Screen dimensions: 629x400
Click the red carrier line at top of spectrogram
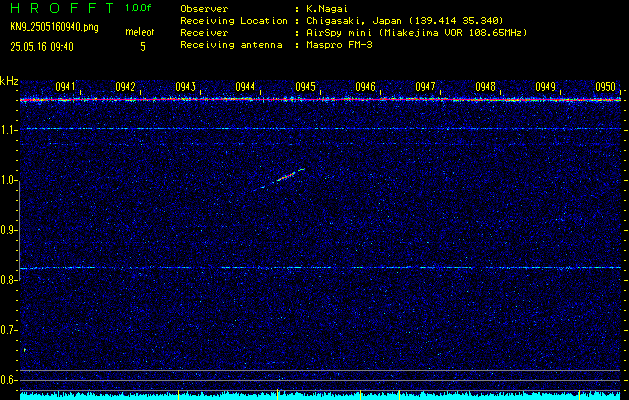[x=320, y=99]
